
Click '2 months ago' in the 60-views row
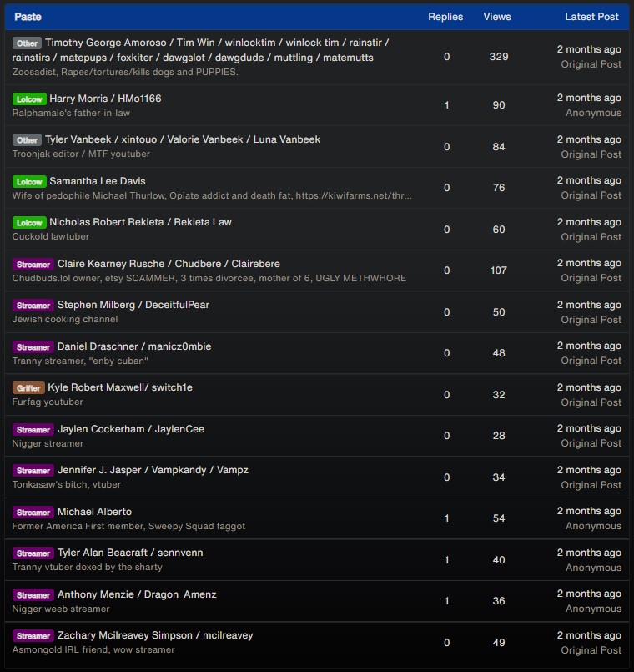click(x=589, y=222)
